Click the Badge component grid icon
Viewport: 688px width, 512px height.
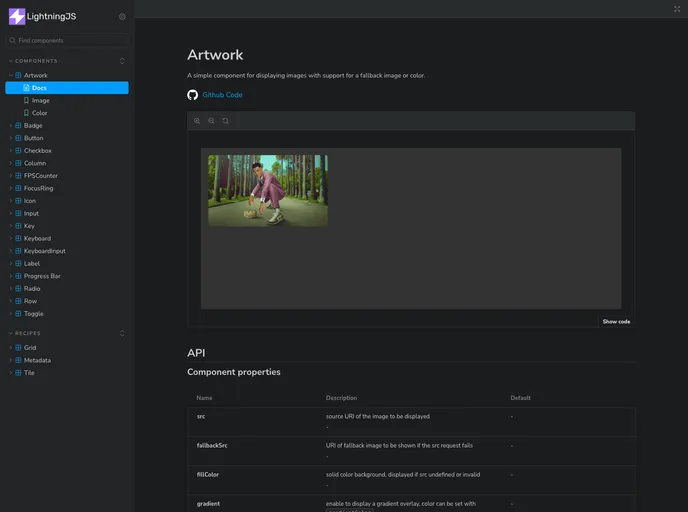pos(18,125)
